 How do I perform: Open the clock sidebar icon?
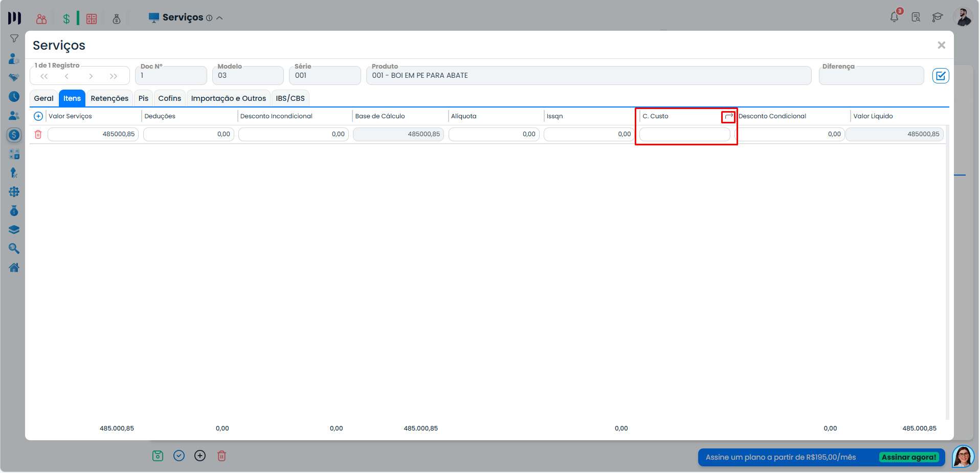[x=14, y=97]
